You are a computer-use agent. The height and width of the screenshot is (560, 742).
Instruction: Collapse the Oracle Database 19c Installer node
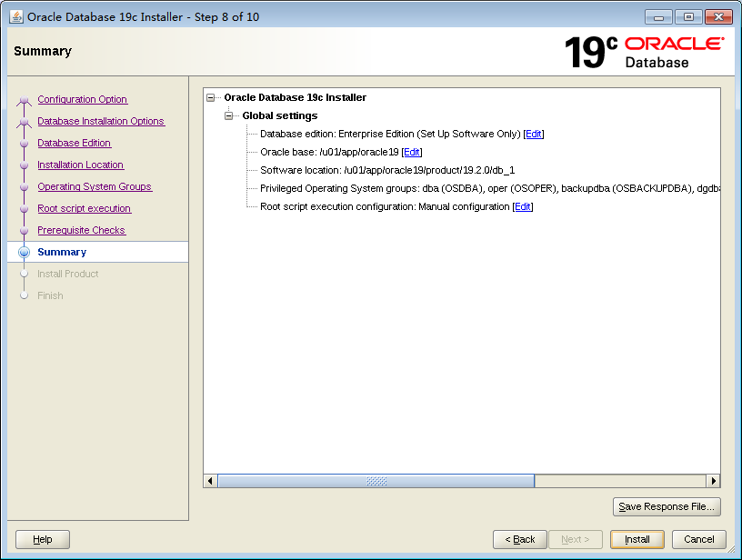(210, 97)
